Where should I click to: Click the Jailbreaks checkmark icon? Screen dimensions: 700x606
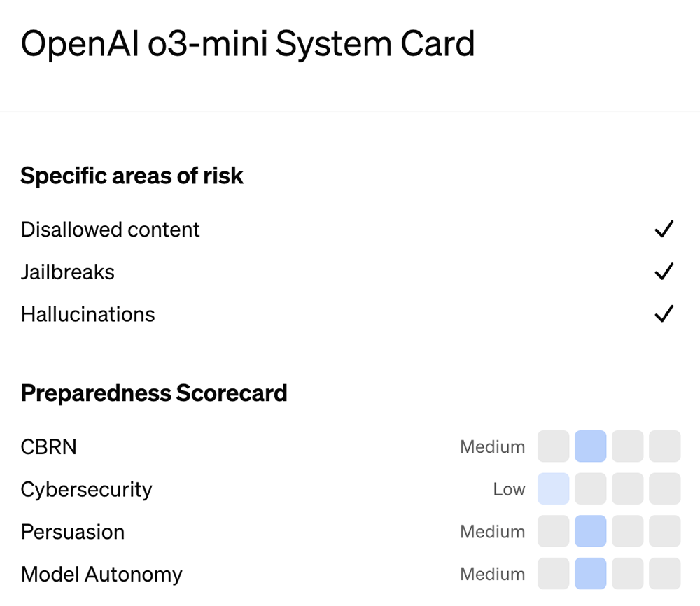[x=664, y=272]
